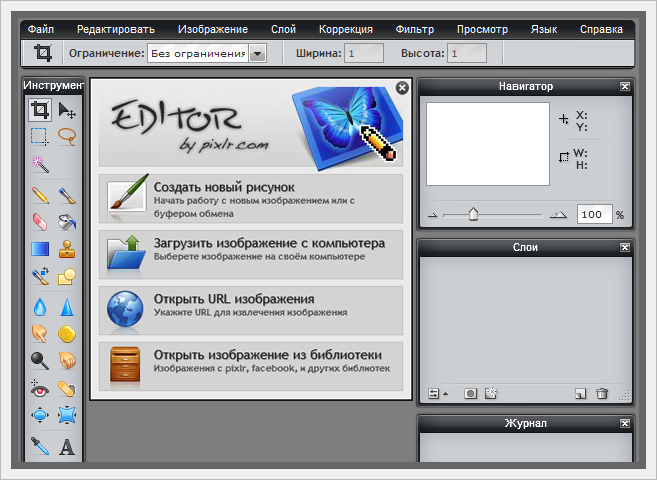Viewport: 657px width, 480px height.
Task: Select the Red Eye Reduction tool
Action: pyautogui.click(x=40, y=389)
